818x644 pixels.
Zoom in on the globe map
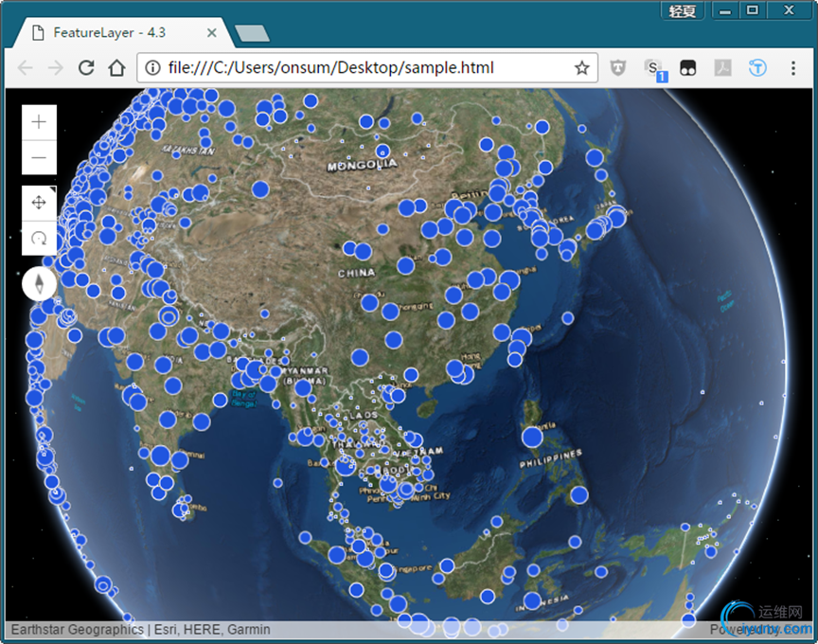coord(39,122)
